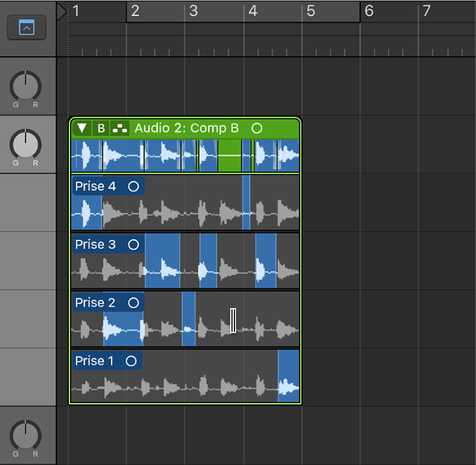Viewport: 476px width, 465px height.
Task: Click the Prise 3 loop circle
Action: coord(133,244)
